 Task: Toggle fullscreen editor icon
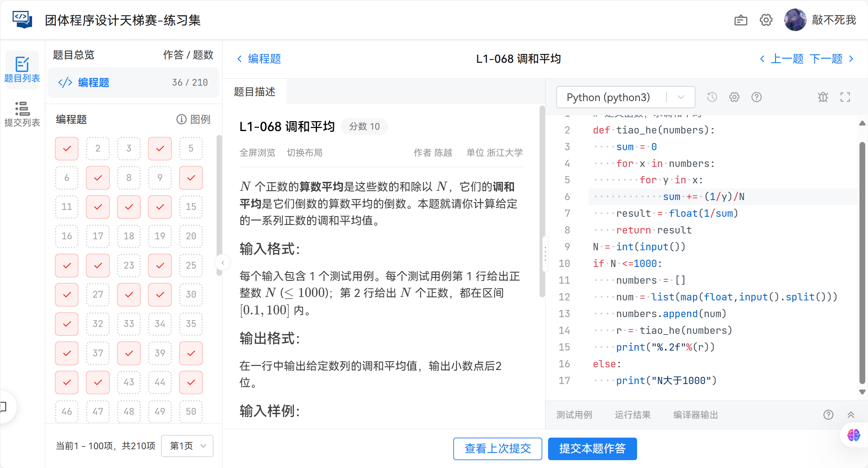coord(845,97)
